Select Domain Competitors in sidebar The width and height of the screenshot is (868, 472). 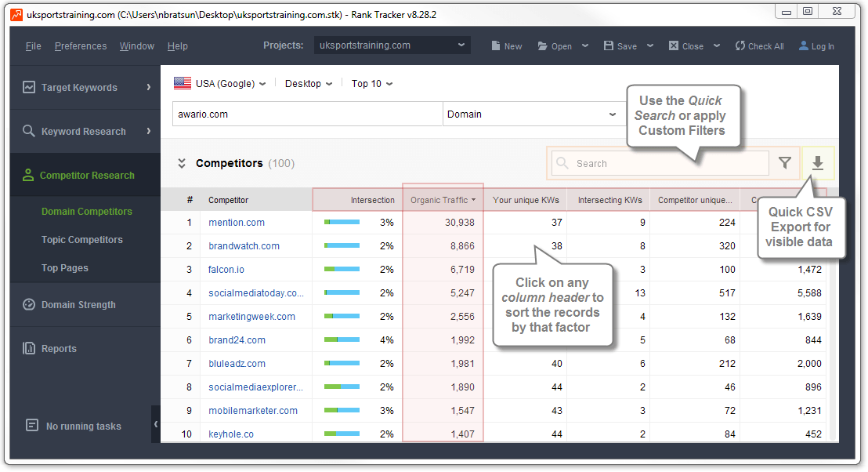(87, 211)
